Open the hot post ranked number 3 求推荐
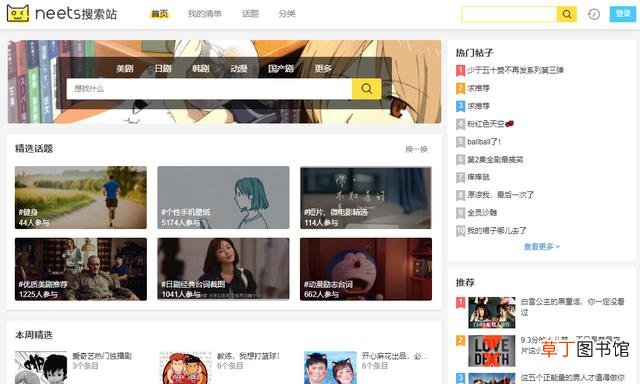The image size is (640, 384). tap(478, 106)
